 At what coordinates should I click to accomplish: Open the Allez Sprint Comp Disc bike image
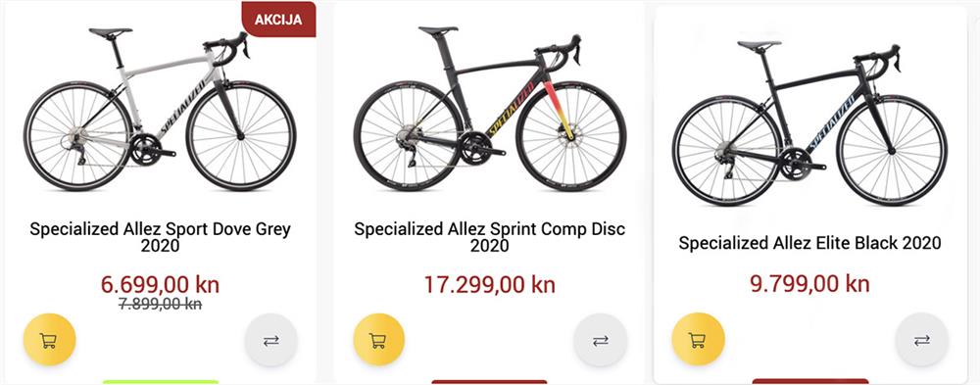click(490, 108)
